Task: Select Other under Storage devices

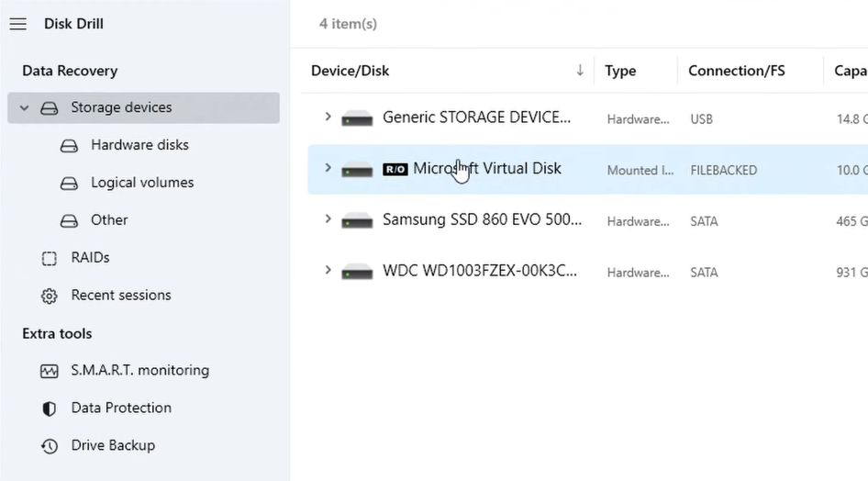Action: pyautogui.click(x=109, y=220)
